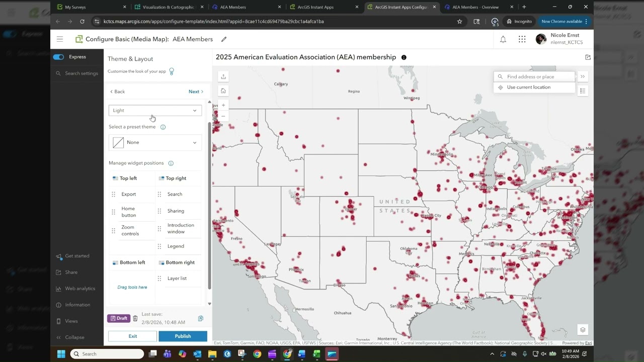The height and width of the screenshot is (362, 644).
Task: Click the Search widget row in Top right
Action: 179,194
